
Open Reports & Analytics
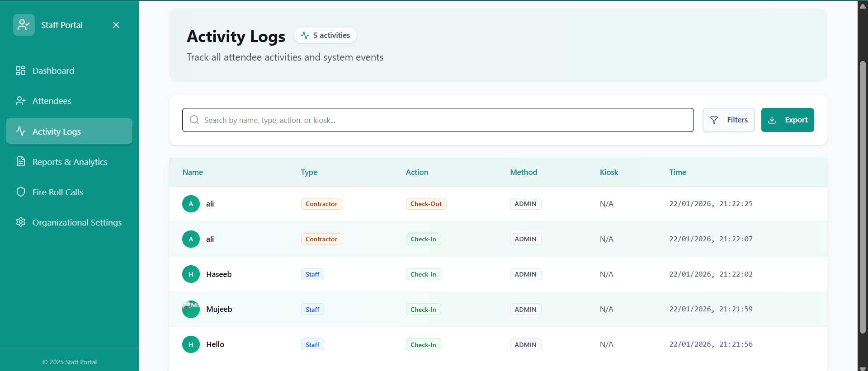pyautogui.click(x=69, y=161)
